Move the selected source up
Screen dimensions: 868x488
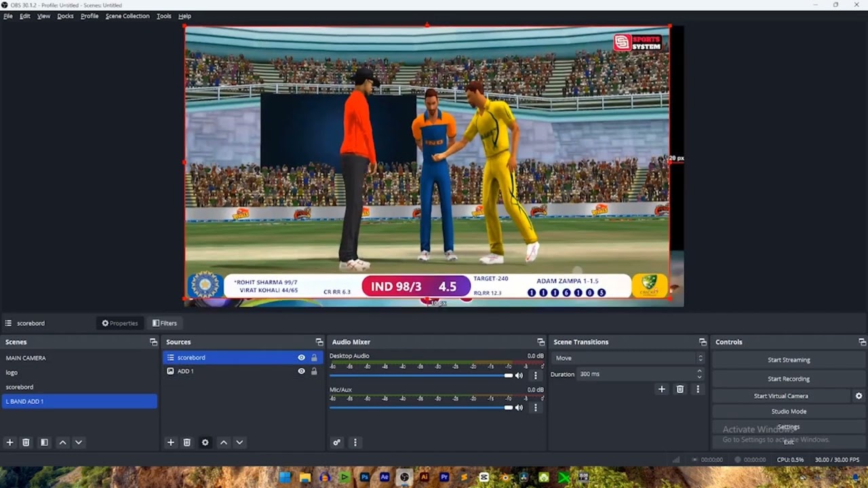223,443
